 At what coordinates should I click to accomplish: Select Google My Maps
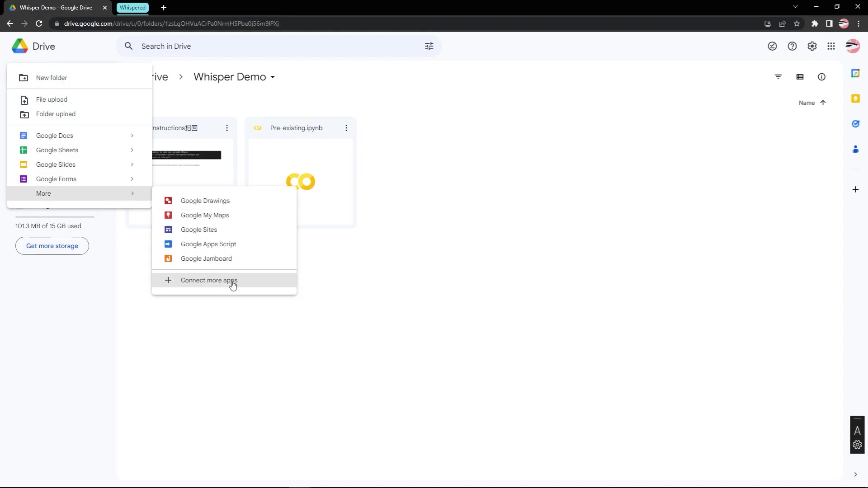[x=224, y=215]
